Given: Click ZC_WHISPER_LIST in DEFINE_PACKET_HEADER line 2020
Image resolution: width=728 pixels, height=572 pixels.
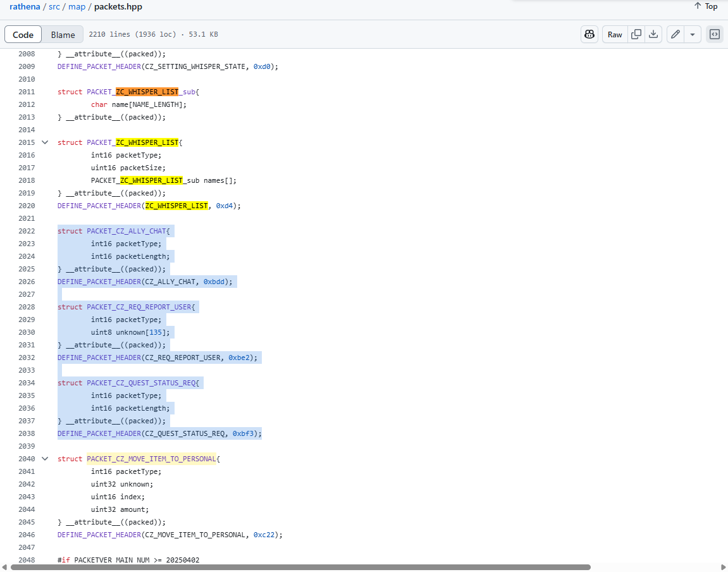Looking at the screenshot, I should (x=176, y=206).
